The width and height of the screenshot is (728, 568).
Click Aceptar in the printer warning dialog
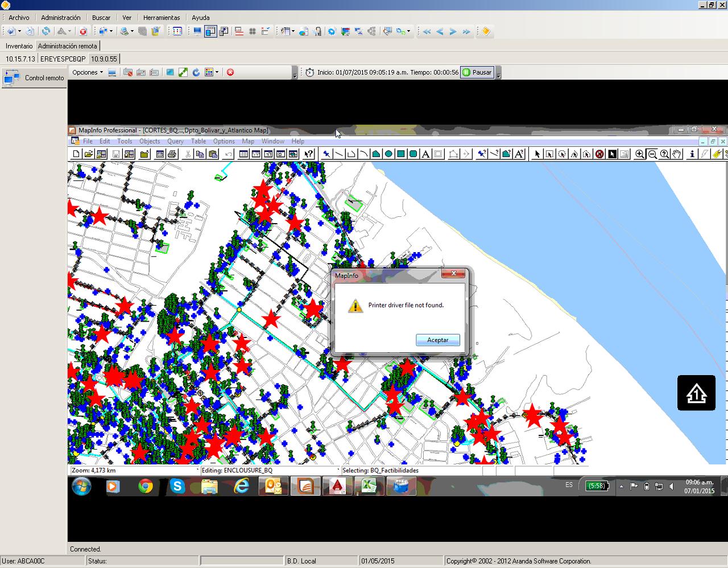click(437, 340)
